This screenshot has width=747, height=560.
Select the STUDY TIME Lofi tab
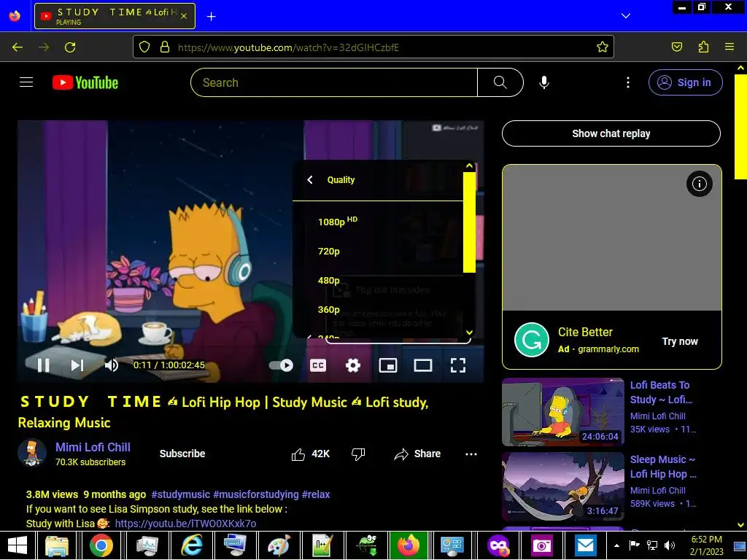coord(115,16)
